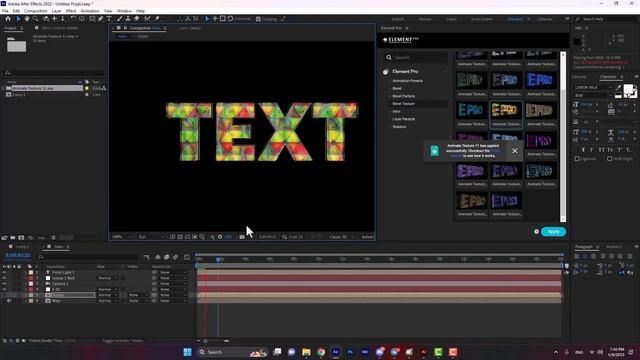Toggle visibility of Group 1 Null layer
This screenshot has height=360, width=640.
4,278
